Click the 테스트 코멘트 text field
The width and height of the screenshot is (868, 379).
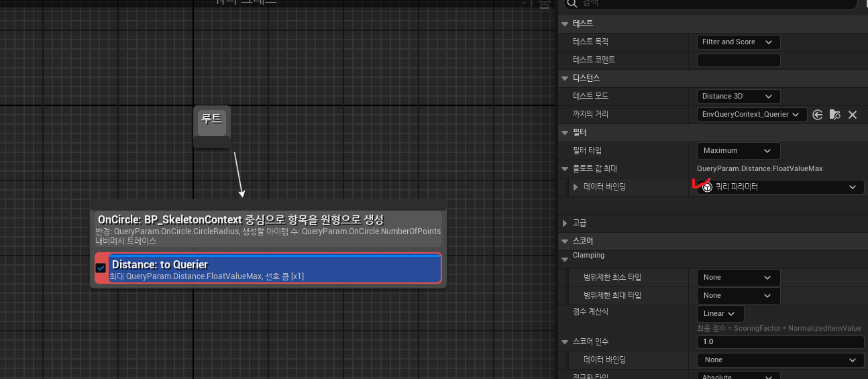739,60
